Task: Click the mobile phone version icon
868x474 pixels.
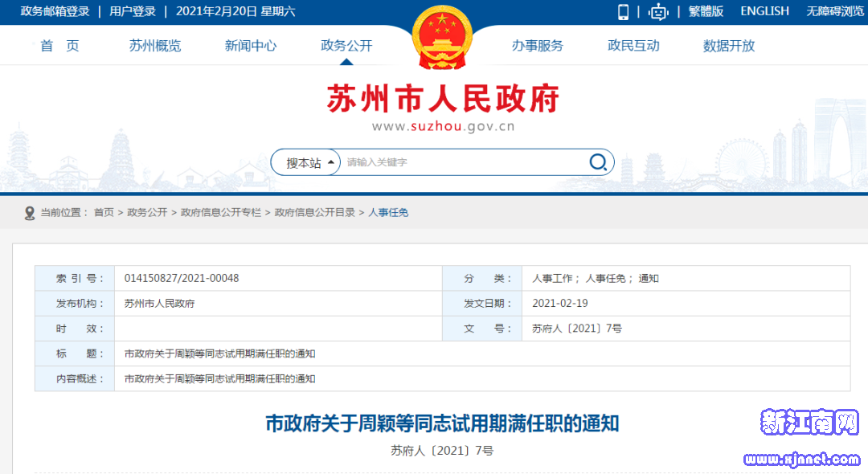Action: [x=624, y=11]
